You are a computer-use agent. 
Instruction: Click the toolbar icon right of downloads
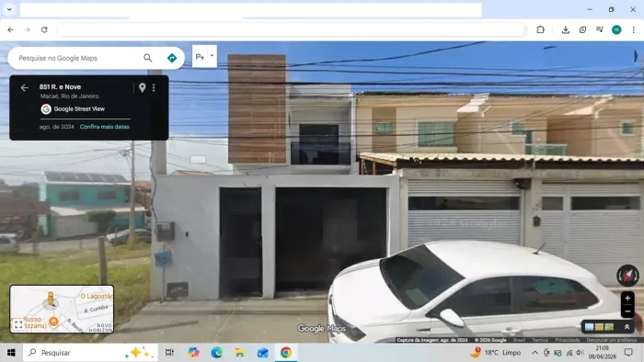(582, 29)
